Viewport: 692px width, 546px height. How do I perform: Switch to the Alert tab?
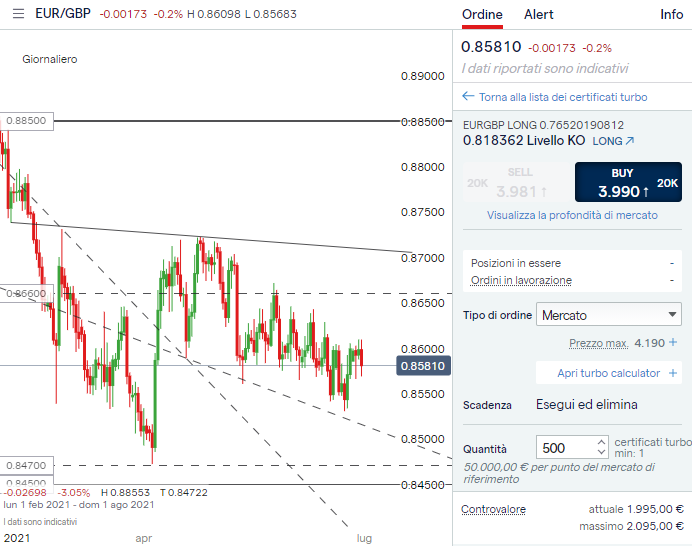pyautogui.click(x=538, y=15)
